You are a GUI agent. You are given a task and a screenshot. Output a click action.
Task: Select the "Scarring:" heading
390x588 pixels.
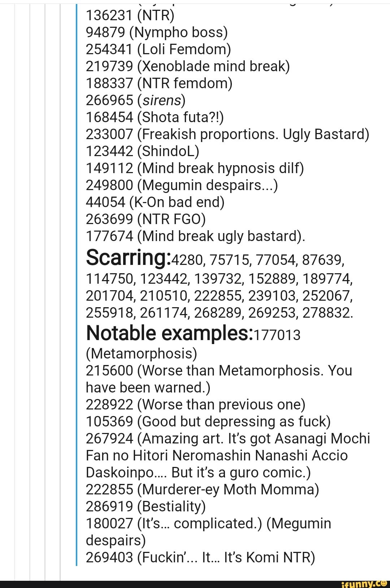[128, 257]
